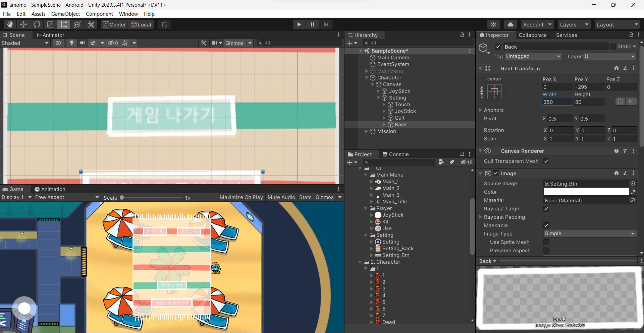Step one frame forward
Screen dimensions: 644x333
click(x=326, y=24)
